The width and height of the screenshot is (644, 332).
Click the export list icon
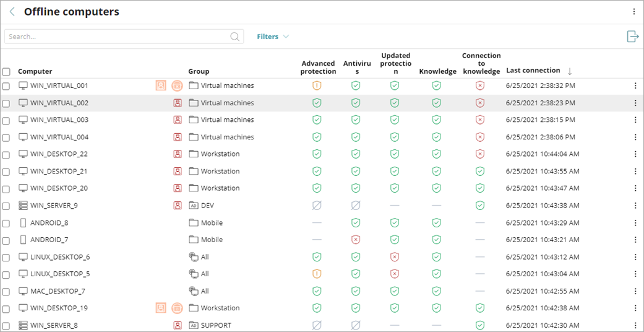click(x=632, y=37)
